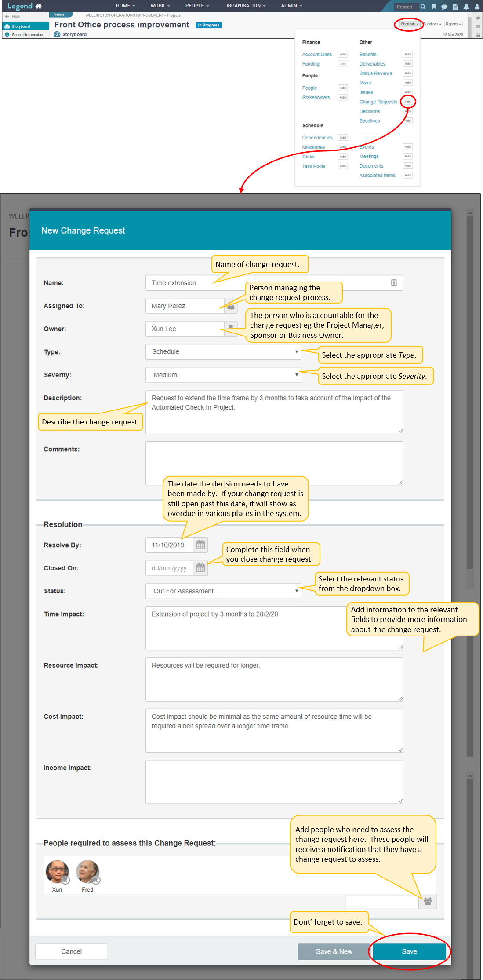Click the Legend home icon
The width and height of the screenshot is (483, 980).
39,6
